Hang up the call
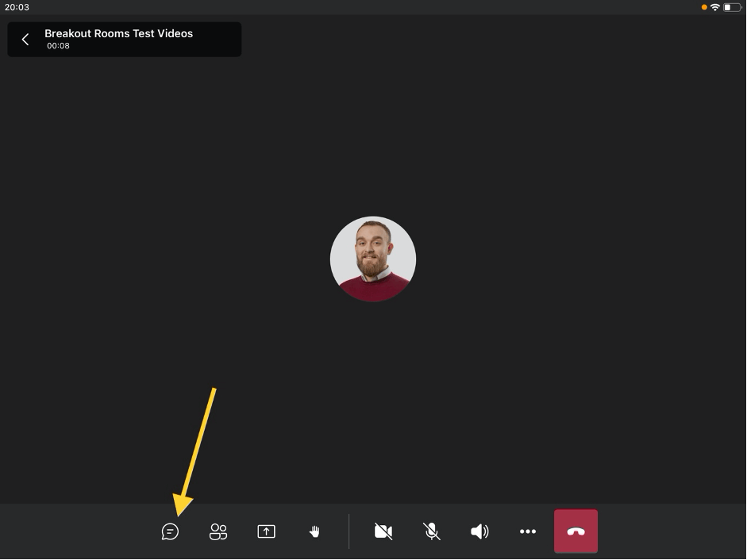The height and width of the screenshot is (560, 747). 576,531
